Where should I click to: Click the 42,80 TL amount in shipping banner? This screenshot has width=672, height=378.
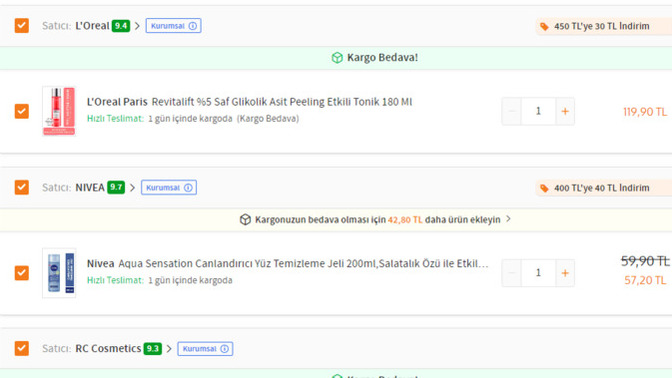405,219
